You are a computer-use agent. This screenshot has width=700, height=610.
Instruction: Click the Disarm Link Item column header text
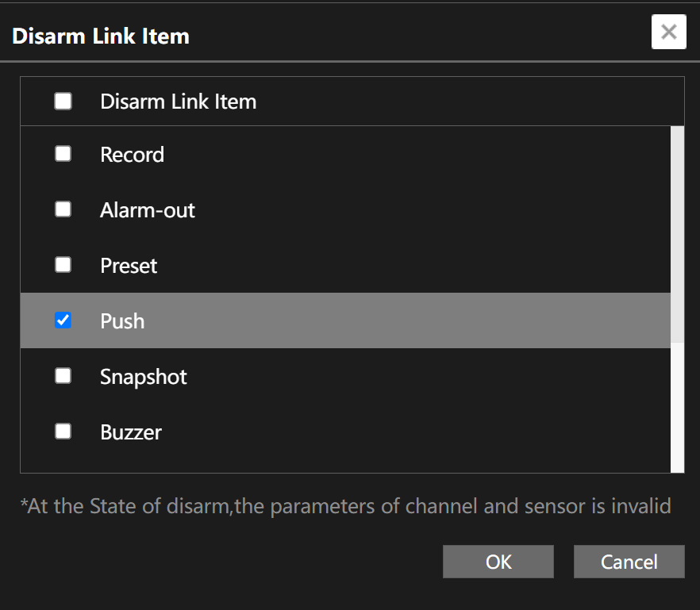[x=178, y=102]
